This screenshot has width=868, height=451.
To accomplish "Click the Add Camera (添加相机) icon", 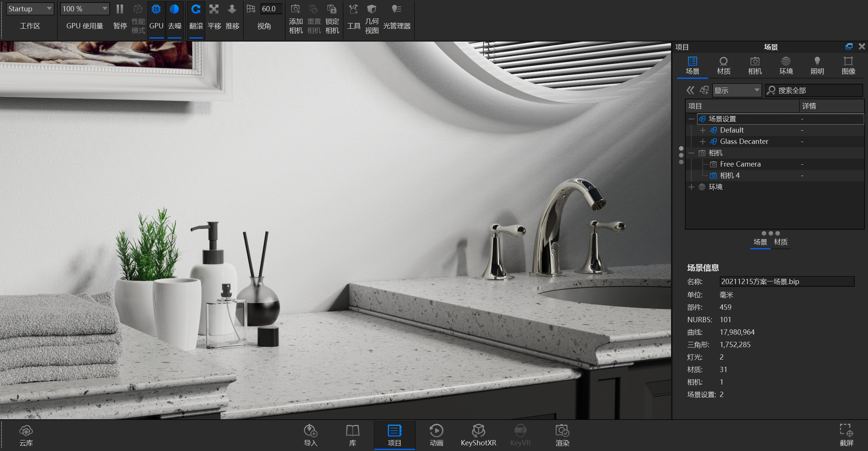I will click(296, 20).
